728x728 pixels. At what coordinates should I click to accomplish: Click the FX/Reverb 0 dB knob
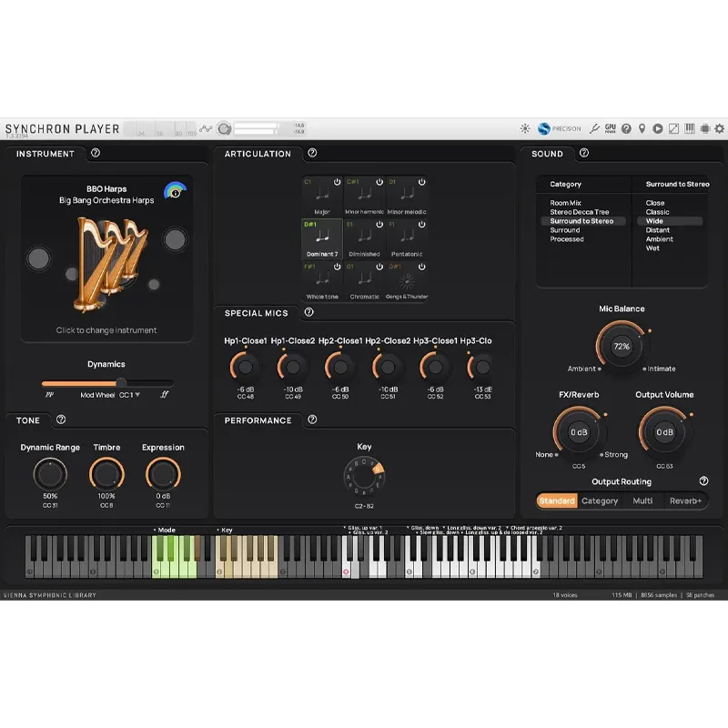click(579, 431)
